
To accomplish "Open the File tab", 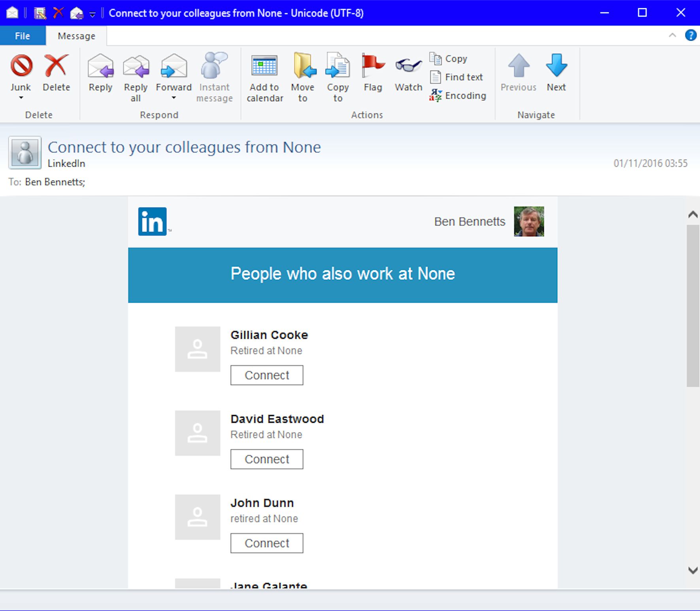I will (x=23, y=36).
